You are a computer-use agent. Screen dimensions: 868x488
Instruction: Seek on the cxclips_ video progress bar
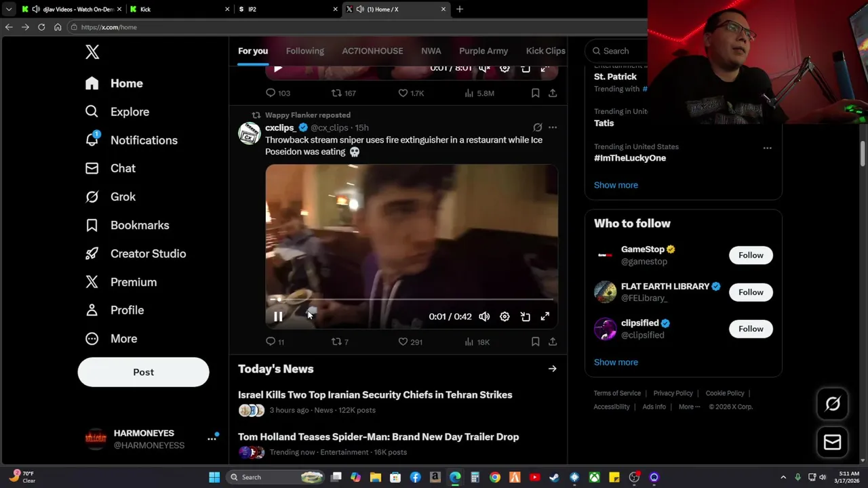pos(412,299)
